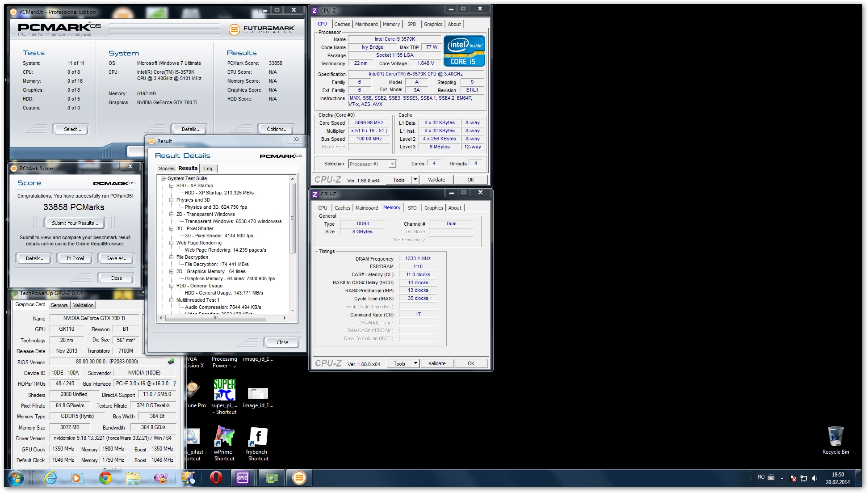Select 'Audio Compression: 7844.494 KB/s' row

[223, 307]
